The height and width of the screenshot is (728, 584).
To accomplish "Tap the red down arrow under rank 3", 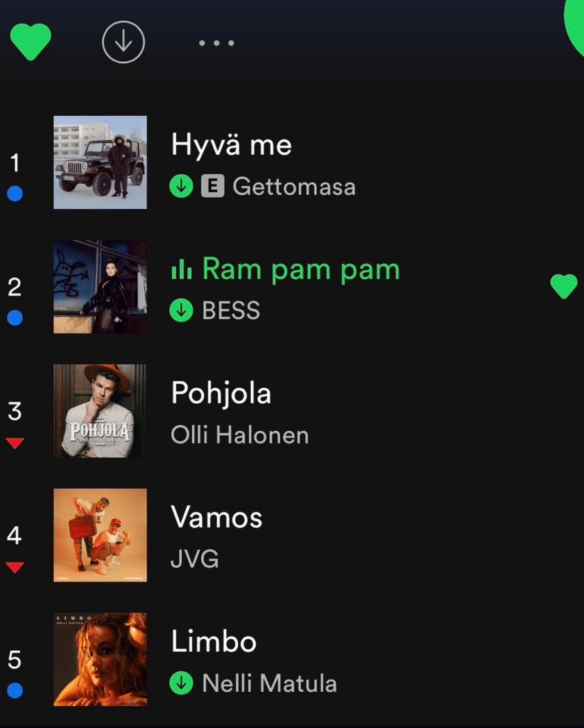I will pos(15,444).
